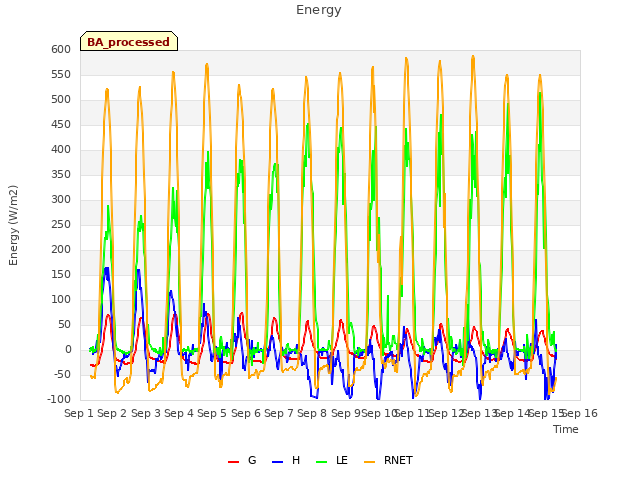Click the y-axis tick value -100
This screenshot has height=480, width=640.
click(x=59, y=399)
